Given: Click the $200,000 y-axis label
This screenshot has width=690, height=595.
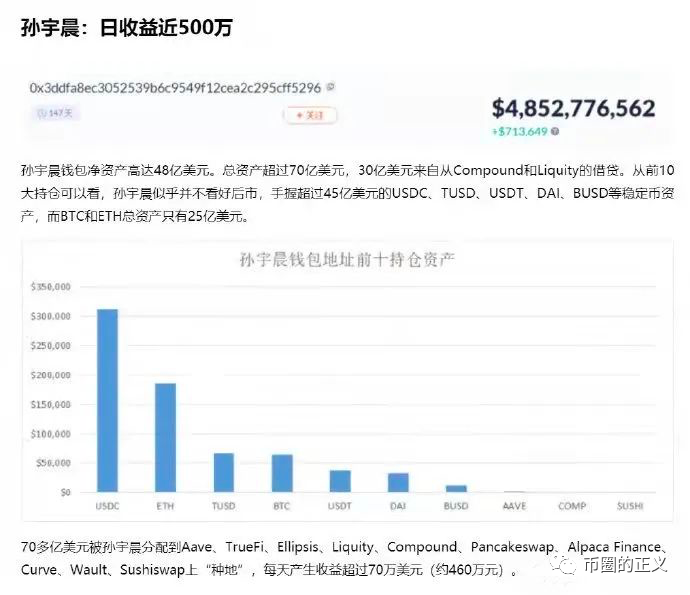Looking at the screenshot, I should coord(51,375).
